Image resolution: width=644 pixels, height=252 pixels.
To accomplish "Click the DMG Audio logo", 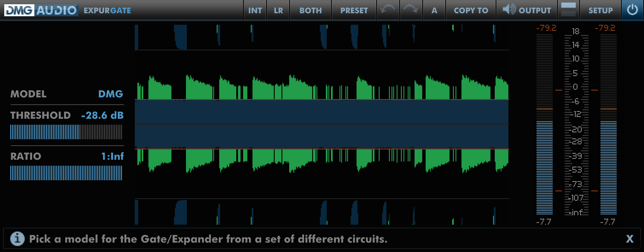I will coord(41,10).
